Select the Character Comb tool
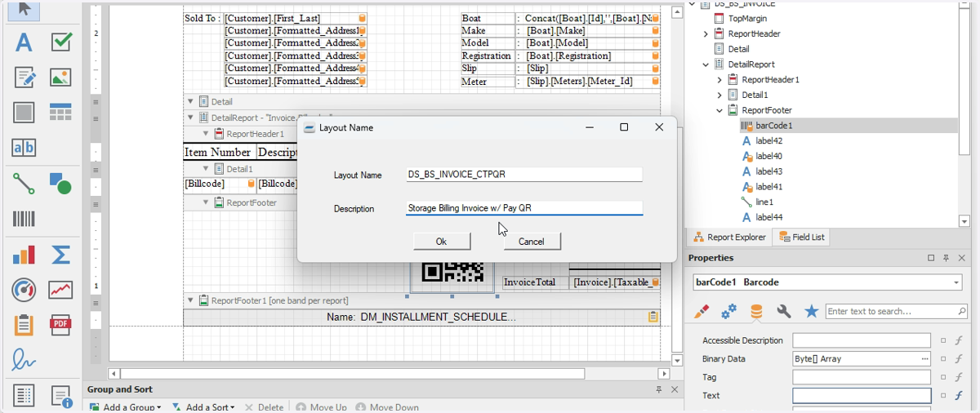The width and height of the screenshot is (980, 413). tap(24, 148)
